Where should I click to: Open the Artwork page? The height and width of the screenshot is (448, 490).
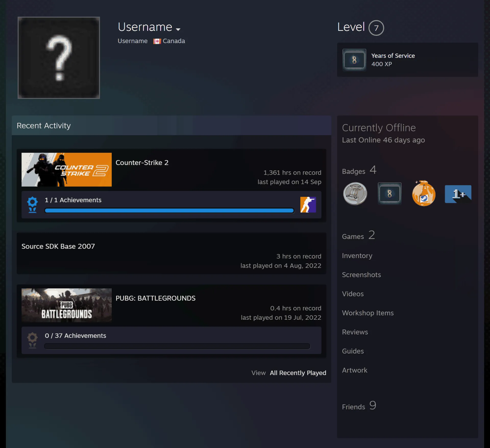point(354,370)
